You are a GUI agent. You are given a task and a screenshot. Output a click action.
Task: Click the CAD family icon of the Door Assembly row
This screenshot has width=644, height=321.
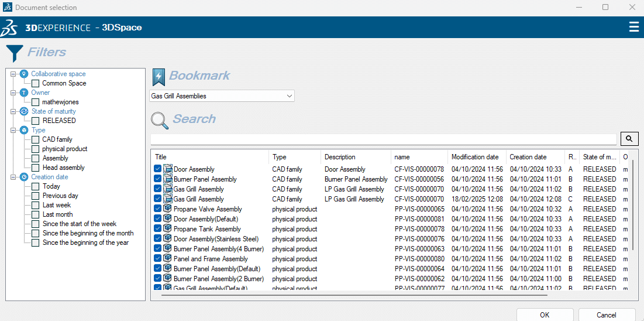click(x=167, y=169)
